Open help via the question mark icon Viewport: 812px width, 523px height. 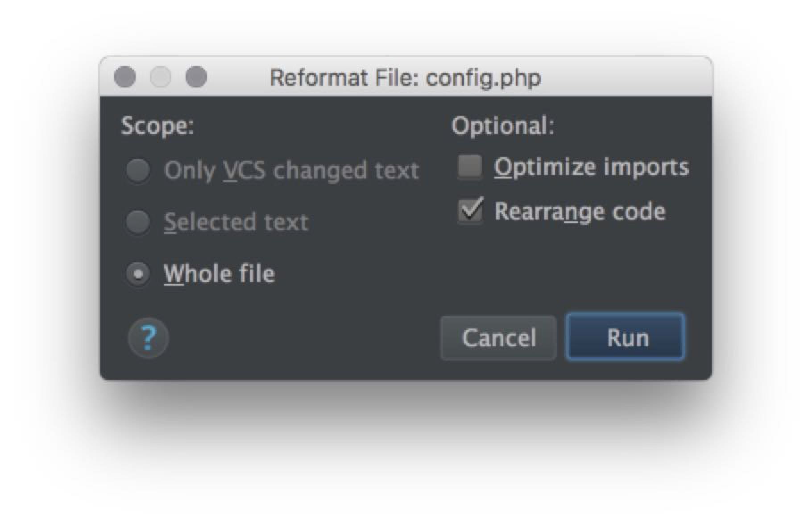pos(148,338)
